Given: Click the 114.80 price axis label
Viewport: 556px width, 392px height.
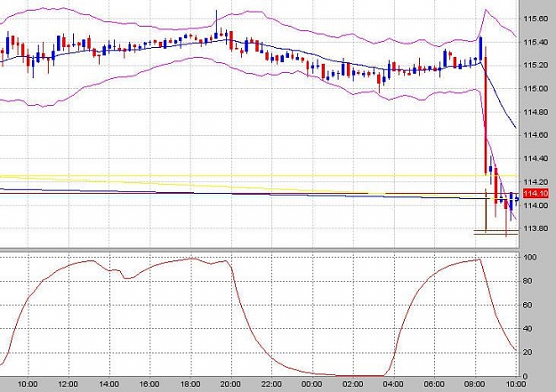Looking at the screenshot, I should click(x=536, y=112).
